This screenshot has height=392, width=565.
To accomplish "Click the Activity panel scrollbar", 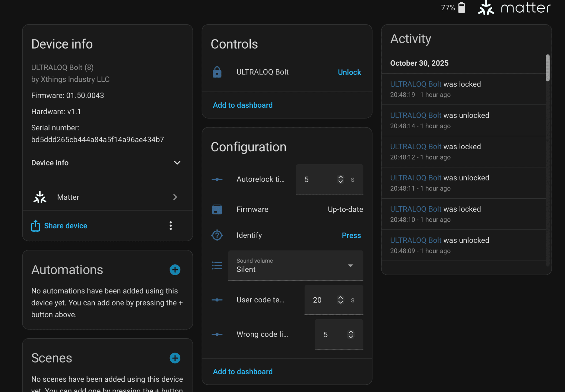I will pyautogui.click(x=547, y=68).
